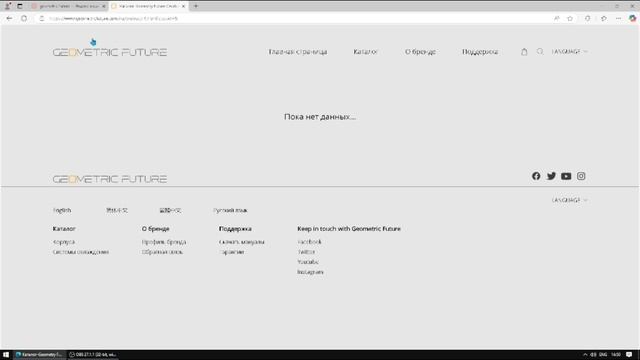Open the Windows Start button
The image size is (640, 360).
point(6,354)
